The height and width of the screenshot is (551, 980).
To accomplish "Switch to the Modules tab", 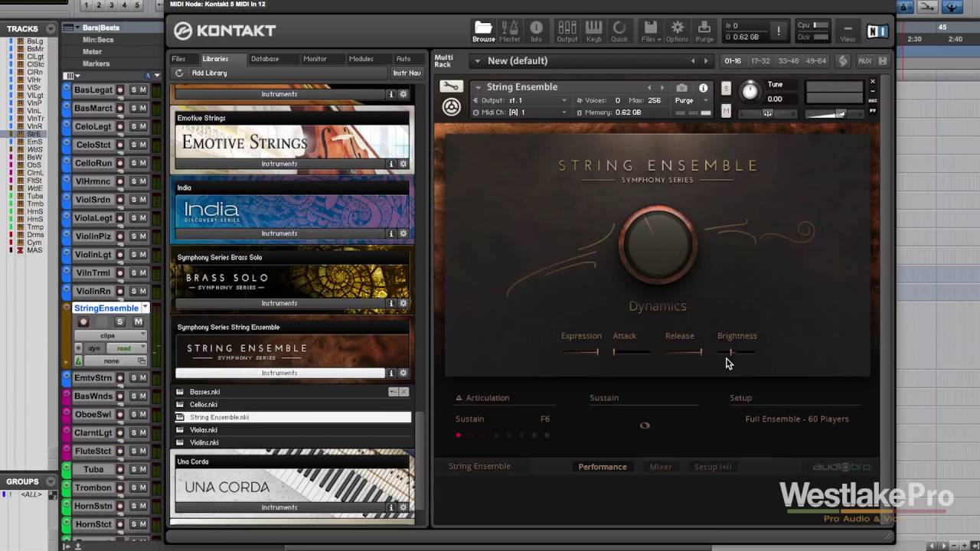I will click(361, 59).
